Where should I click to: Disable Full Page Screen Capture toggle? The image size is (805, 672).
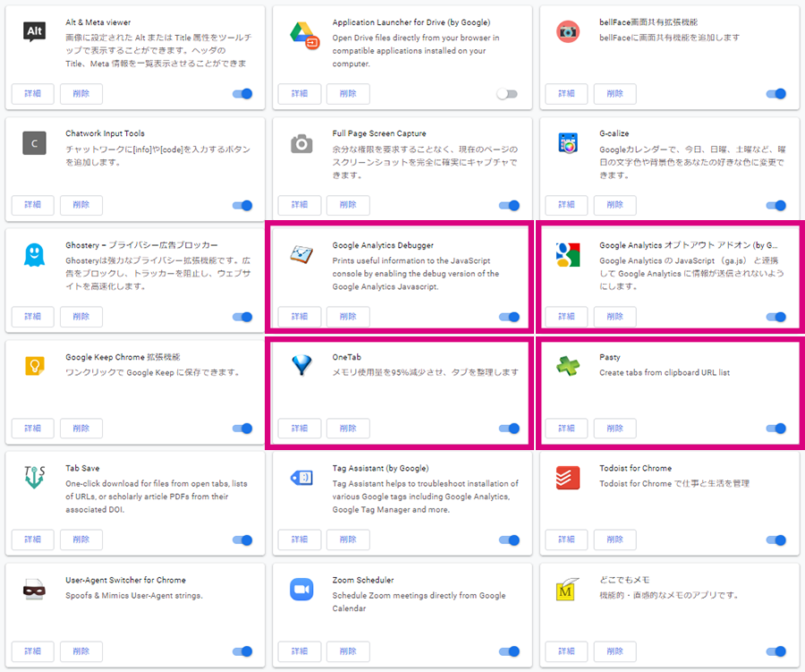509,206
